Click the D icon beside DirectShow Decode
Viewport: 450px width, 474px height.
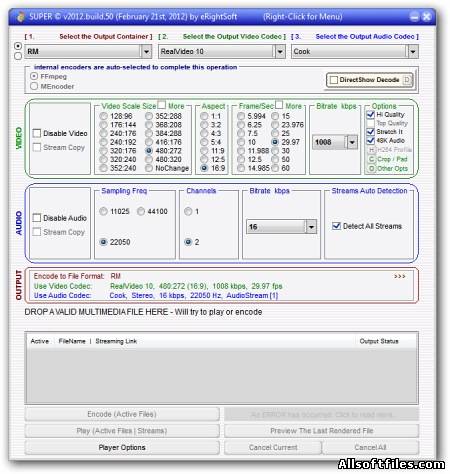click(407, 80)
